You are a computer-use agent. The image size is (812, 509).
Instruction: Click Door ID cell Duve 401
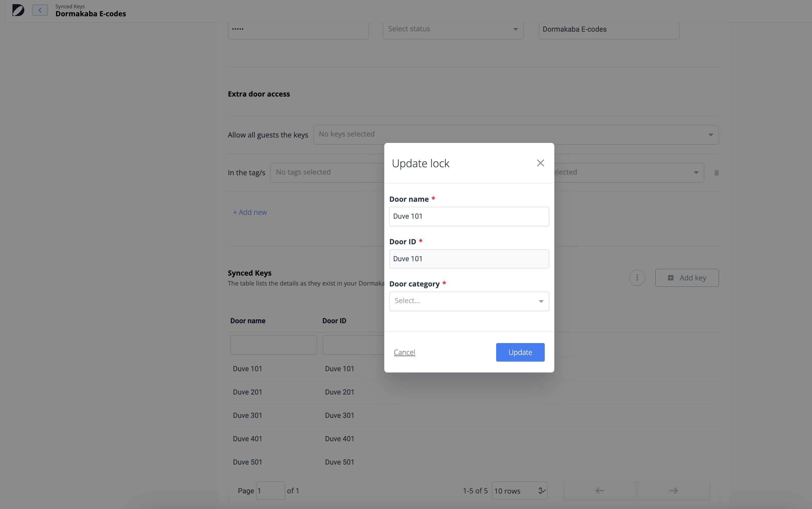point(340,439)
